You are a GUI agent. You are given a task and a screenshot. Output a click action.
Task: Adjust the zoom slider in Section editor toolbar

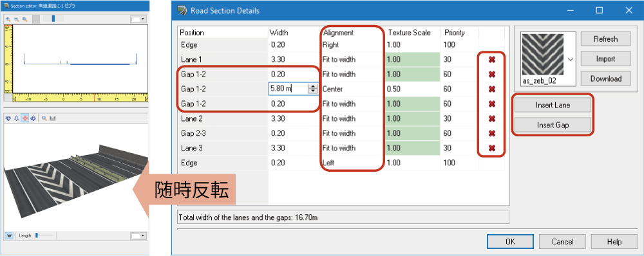pyautogui.click(x=53, y=19)
